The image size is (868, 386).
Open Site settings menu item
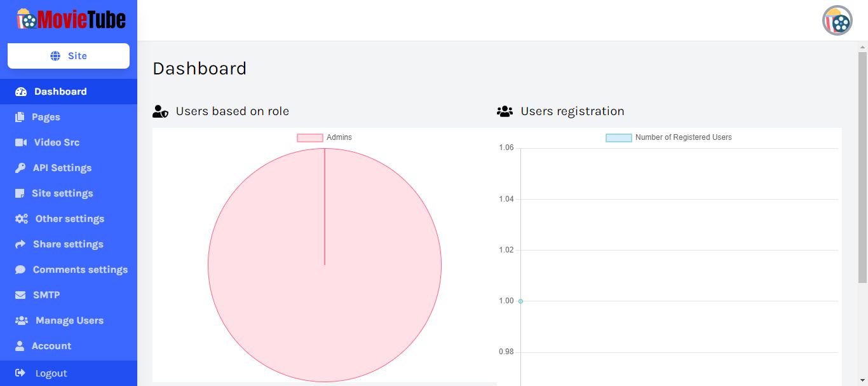point(62,193)
